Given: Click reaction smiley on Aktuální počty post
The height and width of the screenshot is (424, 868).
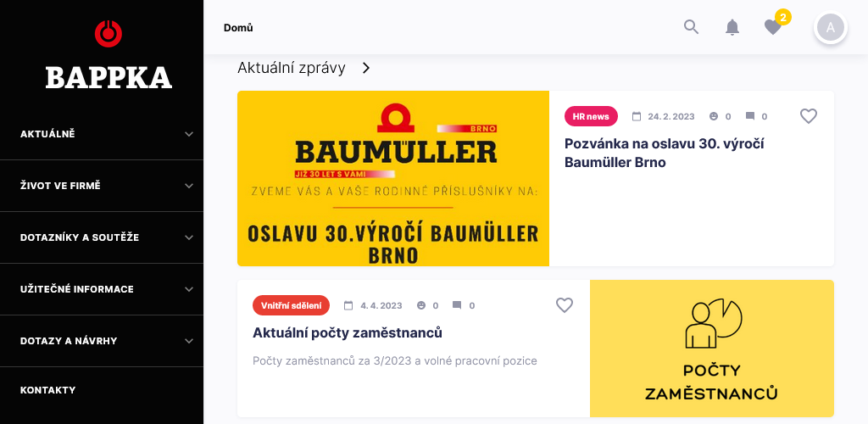Looking at the screenshot, I should coord(421,305).
